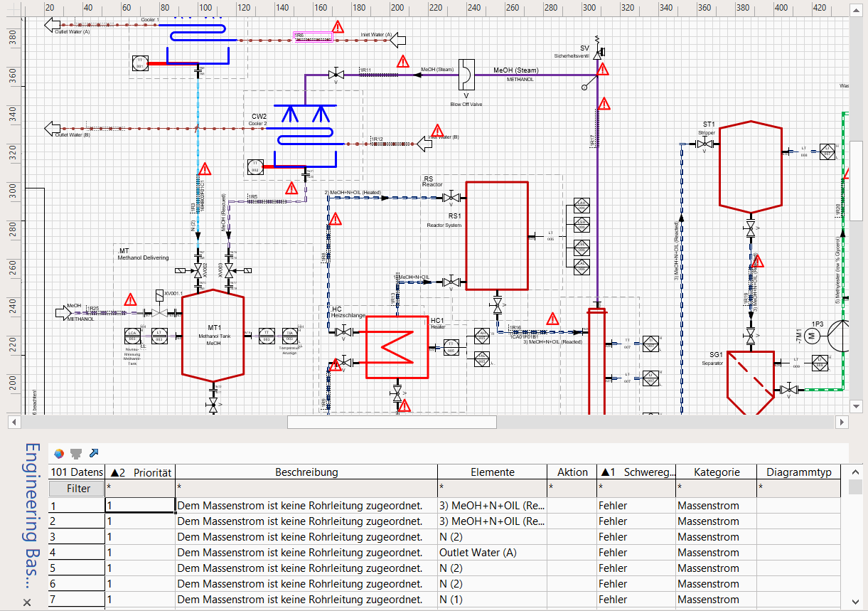The image size is (868, 611).
Task: Select the ST1 stripper vessel
Action: [x=750, y=168]
